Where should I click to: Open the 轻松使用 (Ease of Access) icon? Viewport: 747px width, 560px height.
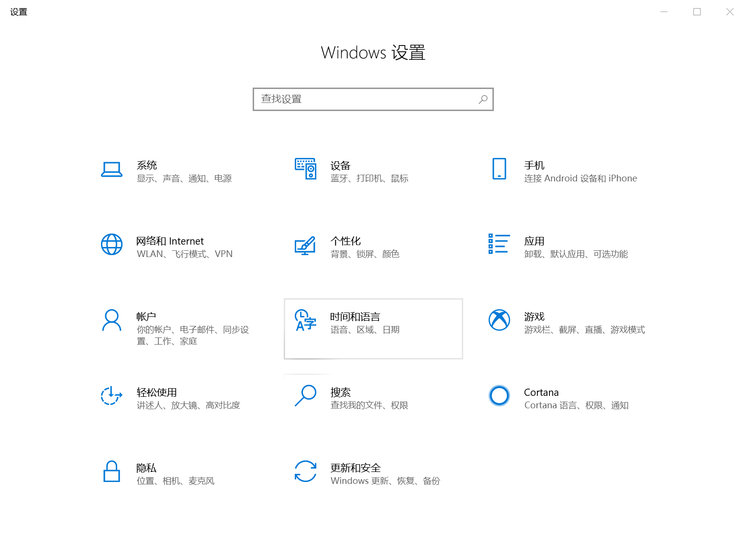pyautogui.click(x=111, y=396)
